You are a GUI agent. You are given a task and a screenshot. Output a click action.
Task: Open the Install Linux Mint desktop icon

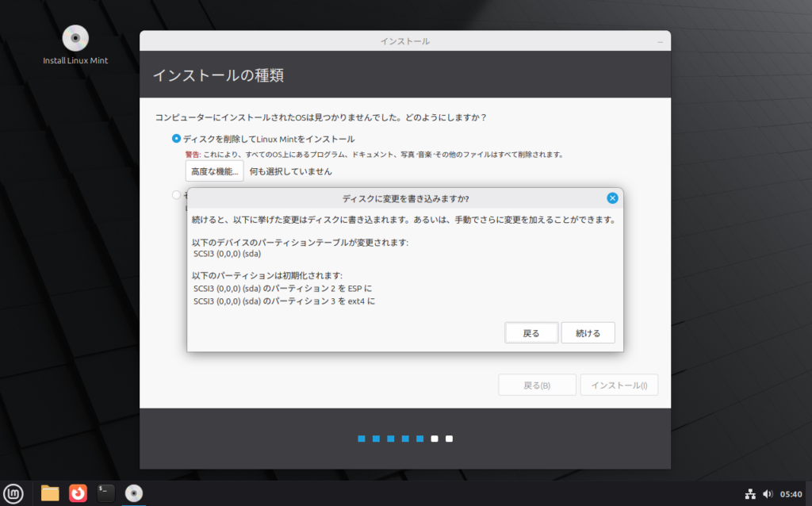[x=75, y=38]
